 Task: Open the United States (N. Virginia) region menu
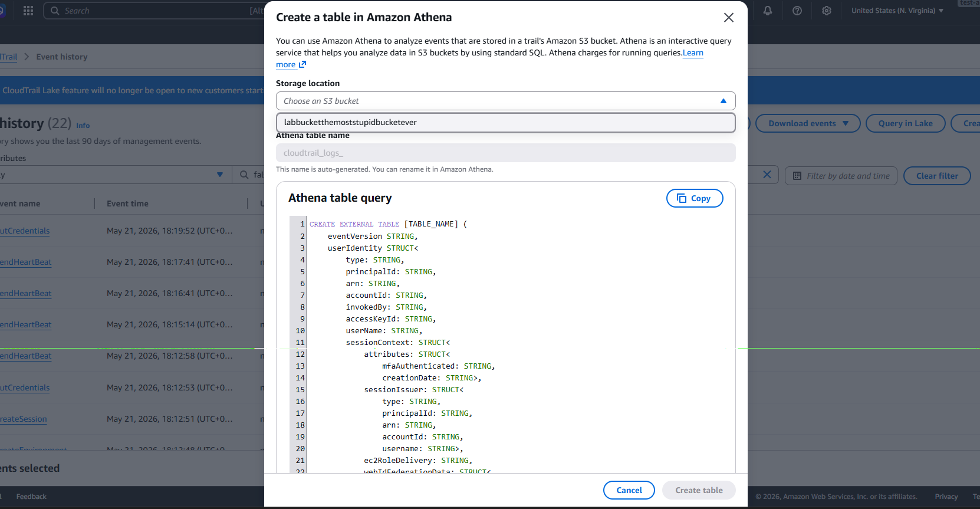(897, 11)
